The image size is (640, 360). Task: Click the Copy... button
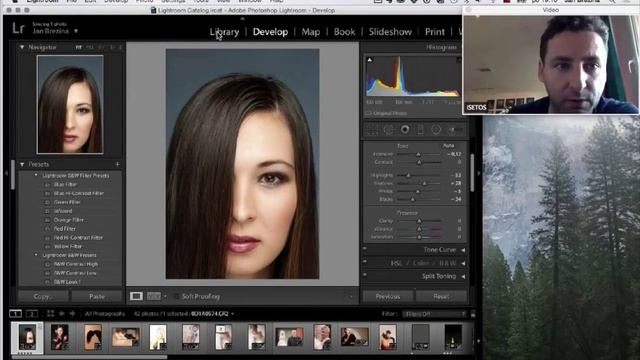click(43, 296)
